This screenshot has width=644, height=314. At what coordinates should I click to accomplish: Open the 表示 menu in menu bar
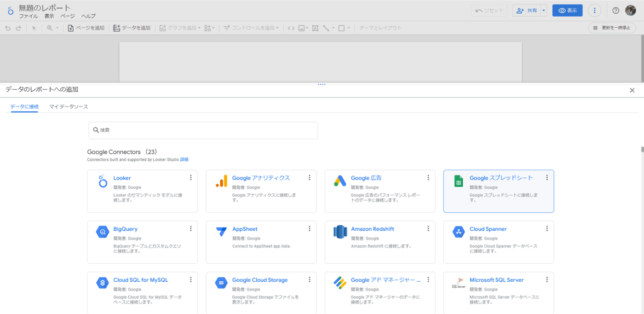(49, 16)
